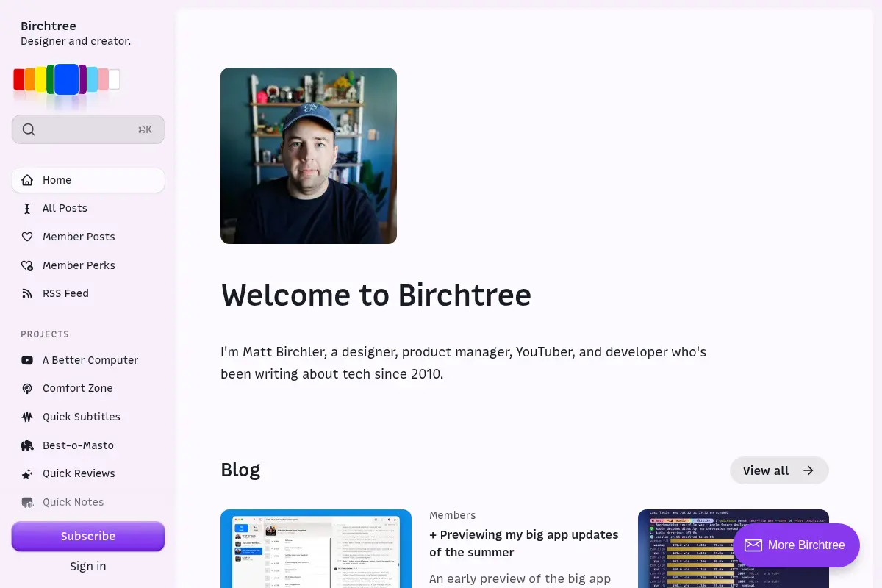This screenshot has height=588, width=882.
Task: Open the Quick Reviews project
Action: (x=88, y=473)
